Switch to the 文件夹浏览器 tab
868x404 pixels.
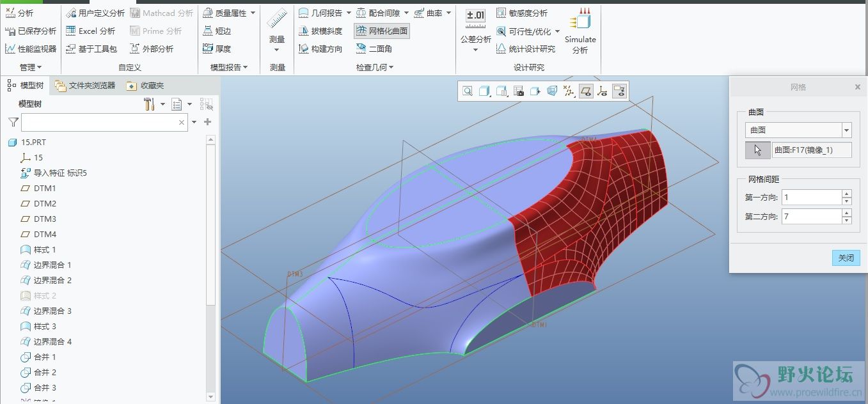click(85, 85)
